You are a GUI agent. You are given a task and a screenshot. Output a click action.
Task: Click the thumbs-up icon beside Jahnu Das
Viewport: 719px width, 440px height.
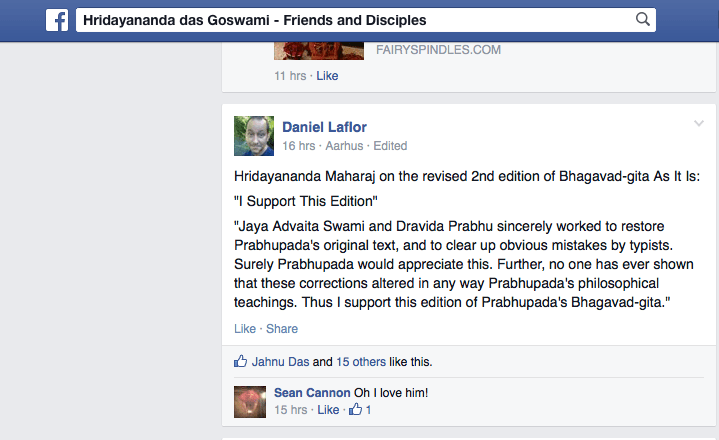240,361
